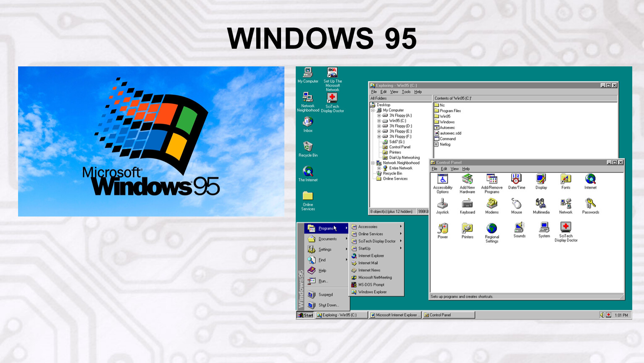The height and width of the screenshot is (363, 644).
Task: Expand the Win95 (C:) tree node
Action: tap(379, 121)
